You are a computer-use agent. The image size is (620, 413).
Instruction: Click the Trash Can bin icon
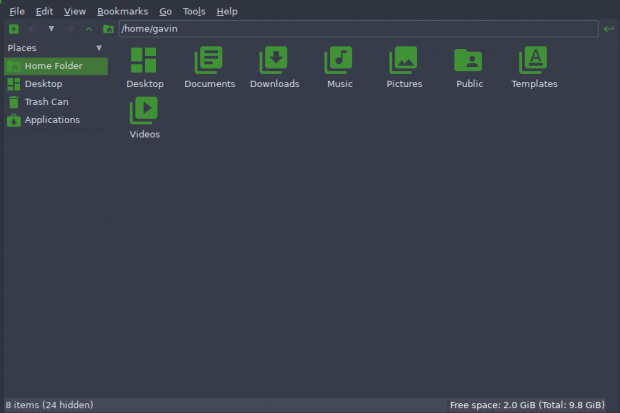pyautogui.click(x=14, y=102)
